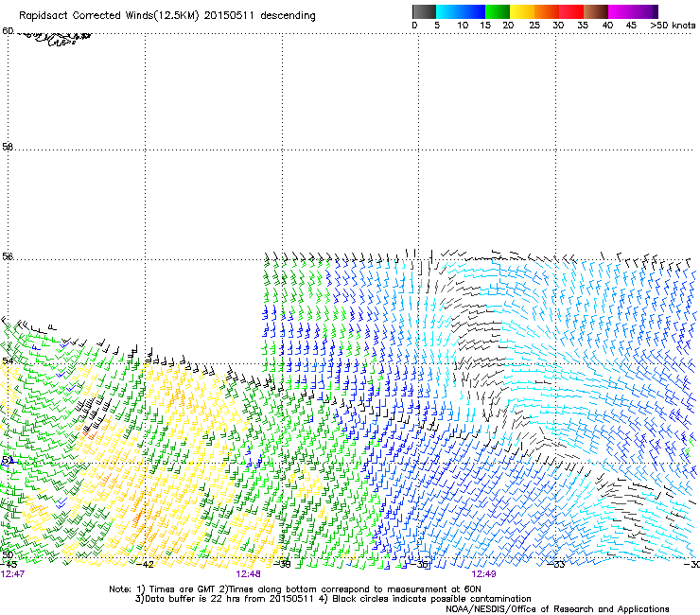Click the latitude label '58'
700x615 pixels.
tap(8, 147)
